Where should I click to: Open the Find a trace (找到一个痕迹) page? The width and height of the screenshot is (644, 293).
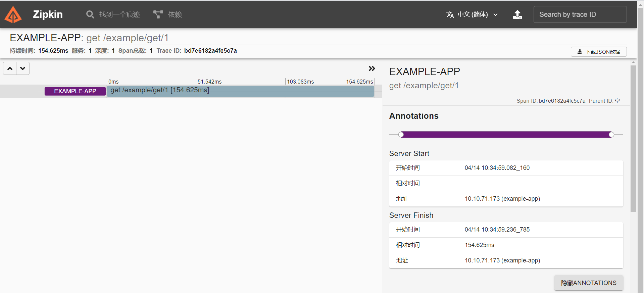pos(113,14)
